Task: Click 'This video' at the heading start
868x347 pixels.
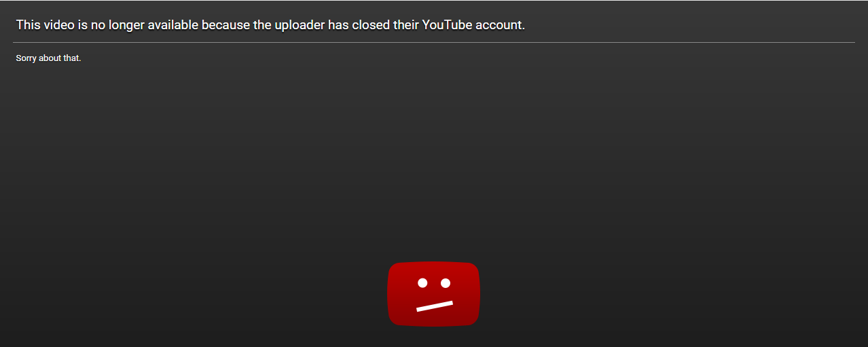Action: [45, 25]
